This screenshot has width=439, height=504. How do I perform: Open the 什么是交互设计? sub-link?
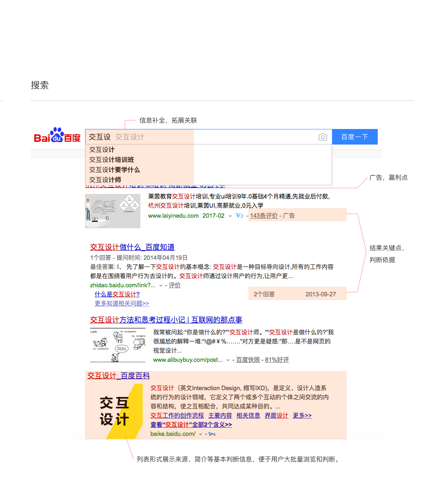117,294
